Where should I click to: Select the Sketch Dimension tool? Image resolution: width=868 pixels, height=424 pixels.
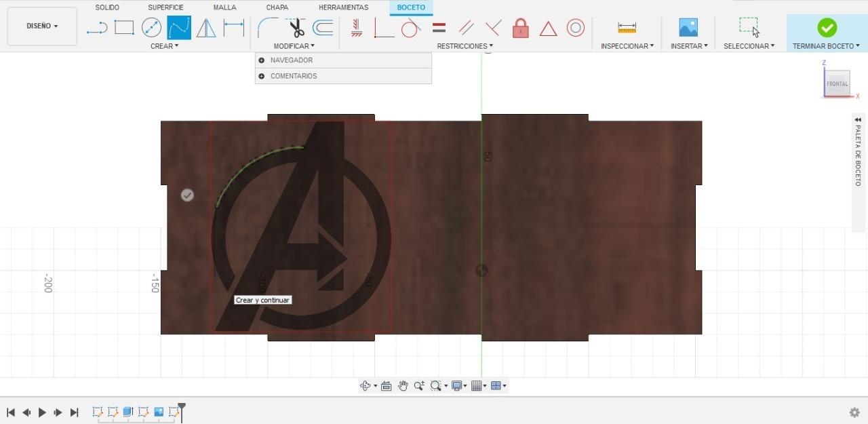(x=234, y=28)
